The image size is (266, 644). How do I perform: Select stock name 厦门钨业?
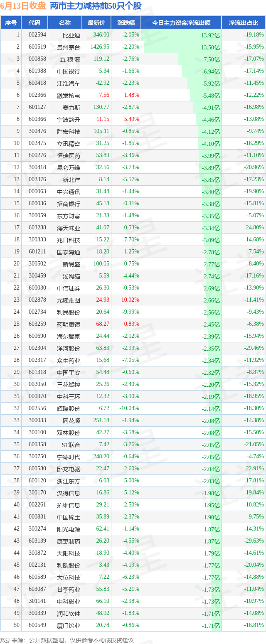tap(69, 625)
